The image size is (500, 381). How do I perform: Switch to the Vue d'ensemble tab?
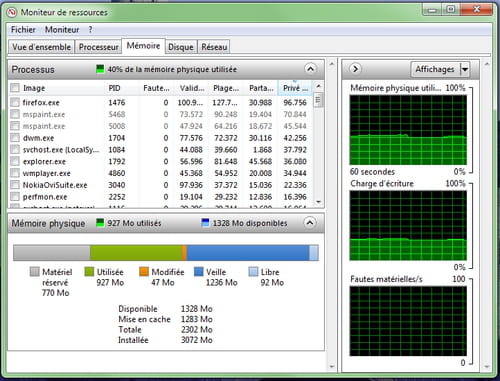tap(42, 47)
